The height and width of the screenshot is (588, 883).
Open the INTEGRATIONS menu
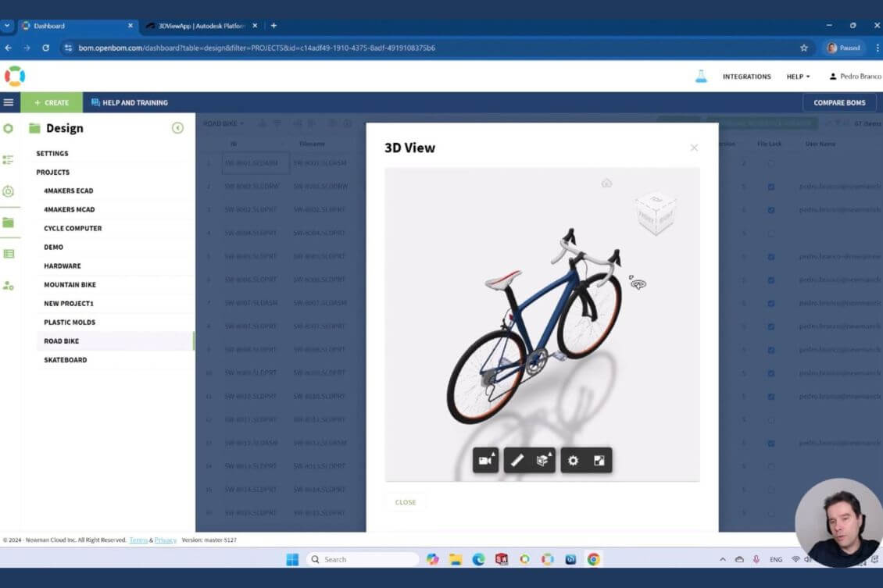pyautogui.click(x=747, y=77)
